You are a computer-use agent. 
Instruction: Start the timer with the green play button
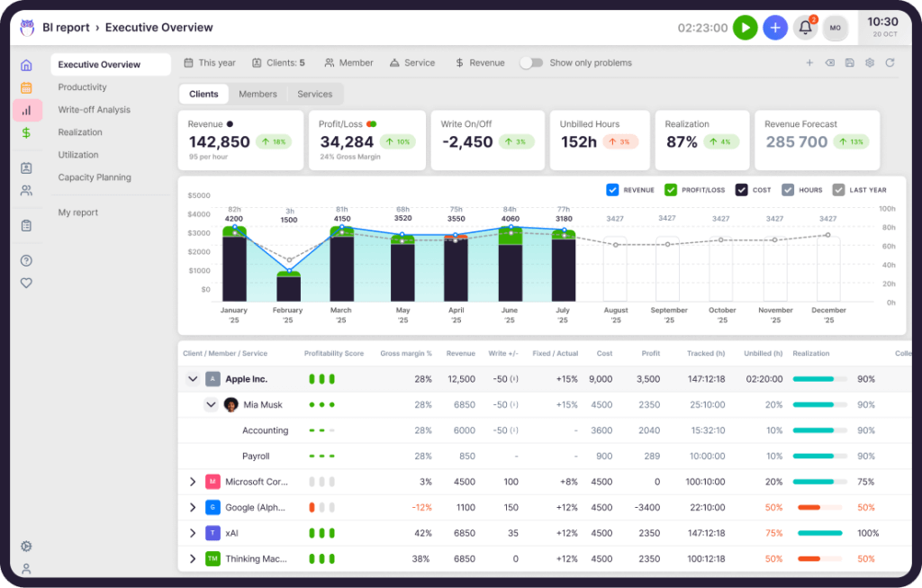pyautogui.click(x=745, y=28)
